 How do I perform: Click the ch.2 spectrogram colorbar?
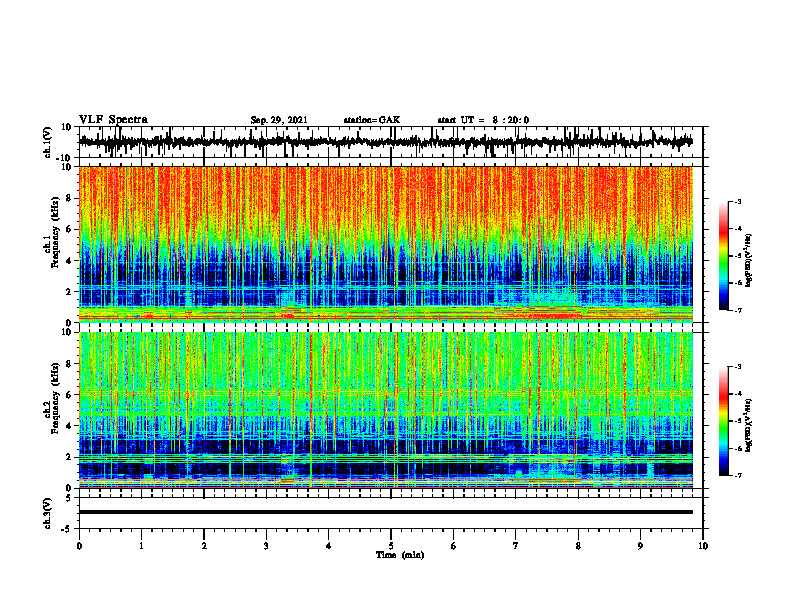723,421
